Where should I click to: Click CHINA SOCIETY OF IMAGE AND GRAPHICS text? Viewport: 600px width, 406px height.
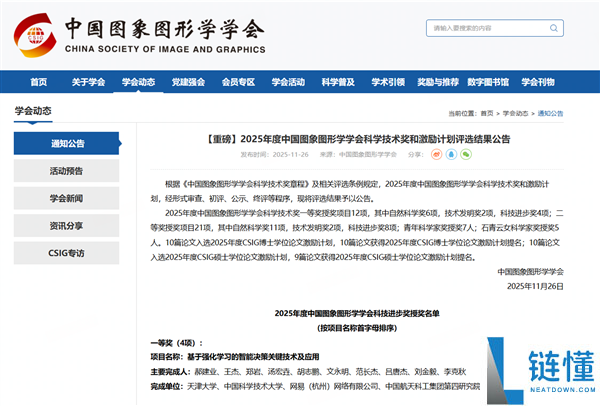[x=165, y=49]
